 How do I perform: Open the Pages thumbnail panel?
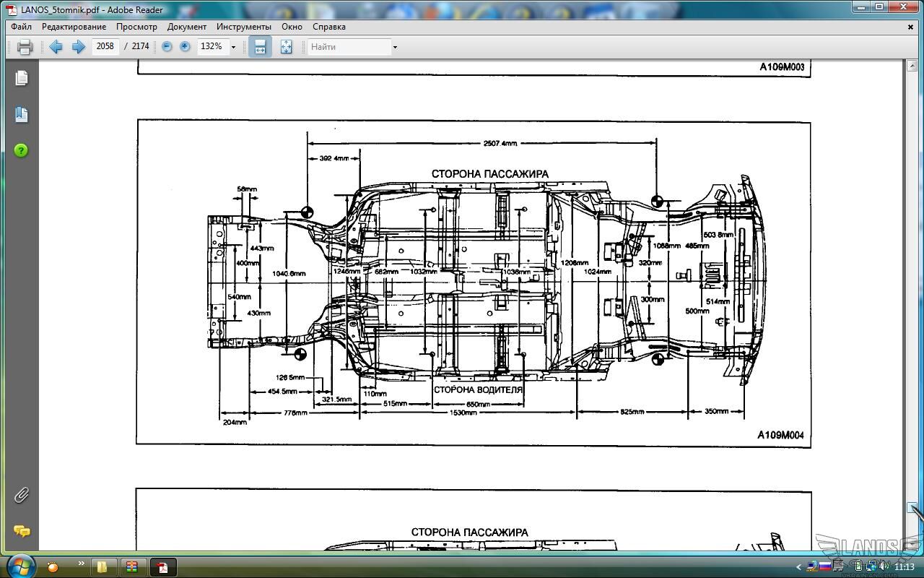tap(22, 78)
